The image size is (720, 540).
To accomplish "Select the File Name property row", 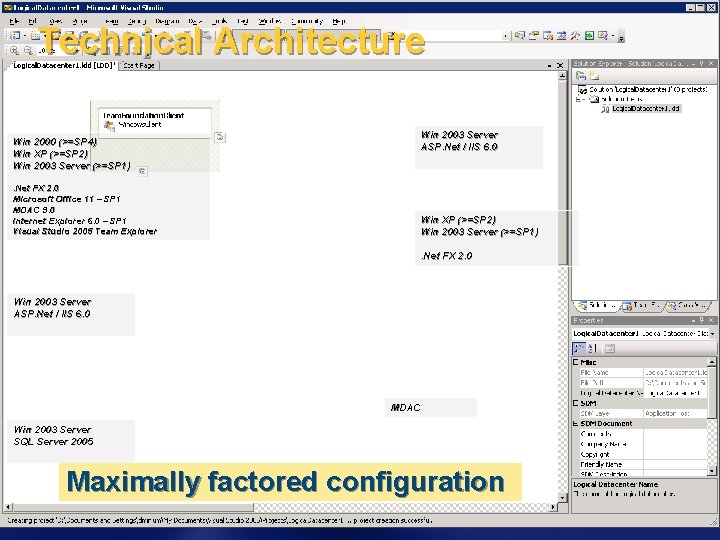I will 643,372.
